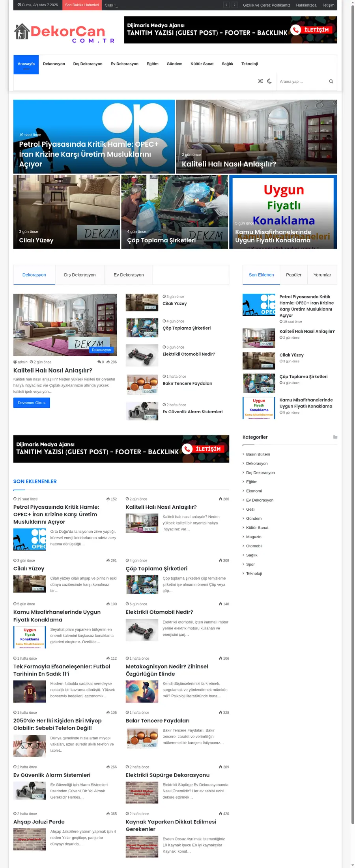355x868 pixels.
Task: Open the Basın Bülteni category
Action: coord(258,454)
